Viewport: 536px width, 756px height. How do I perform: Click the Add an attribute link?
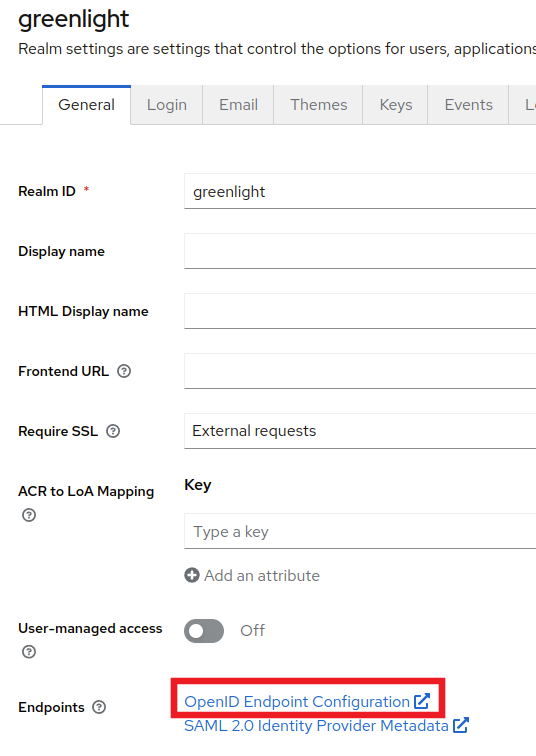(262, 576)
